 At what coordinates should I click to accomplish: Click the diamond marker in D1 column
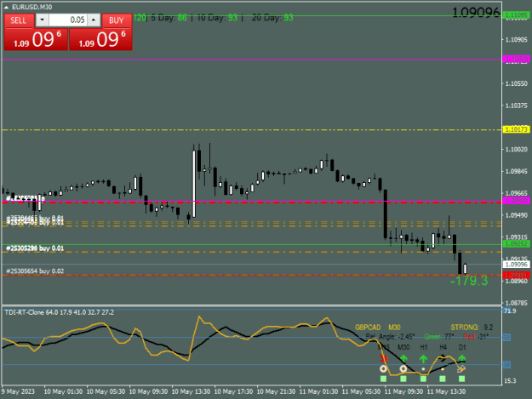pos(461,369)
